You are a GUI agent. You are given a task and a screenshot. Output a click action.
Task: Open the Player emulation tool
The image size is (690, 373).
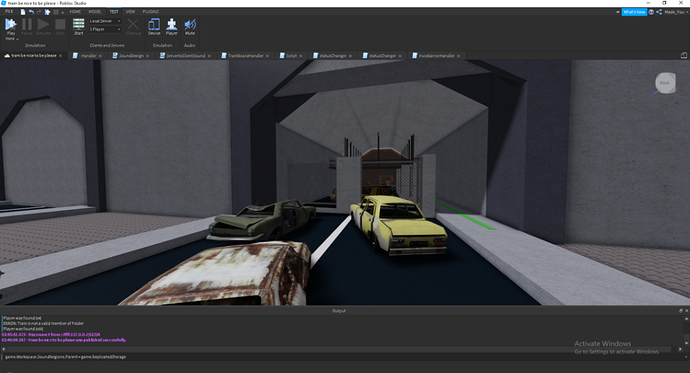172,27
